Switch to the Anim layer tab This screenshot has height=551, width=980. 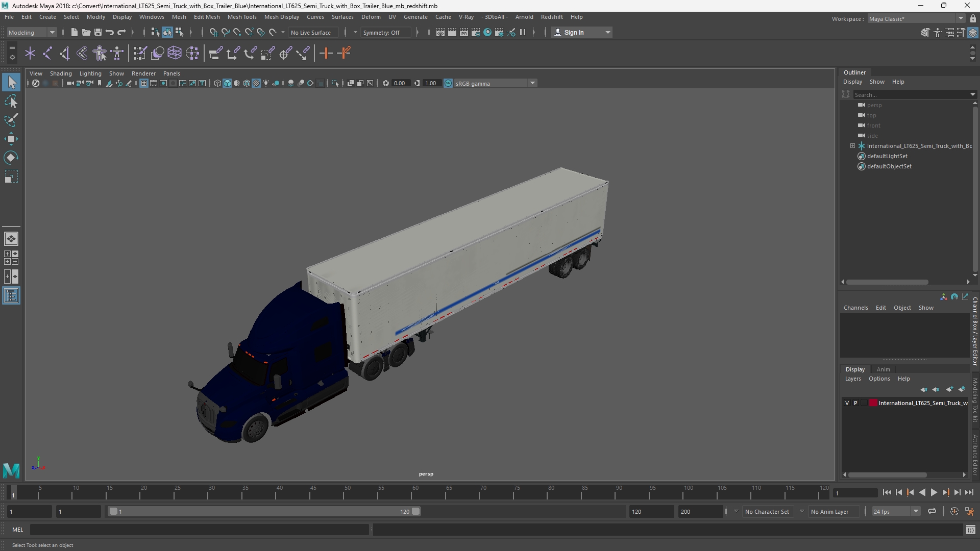[x=883, y=369]
